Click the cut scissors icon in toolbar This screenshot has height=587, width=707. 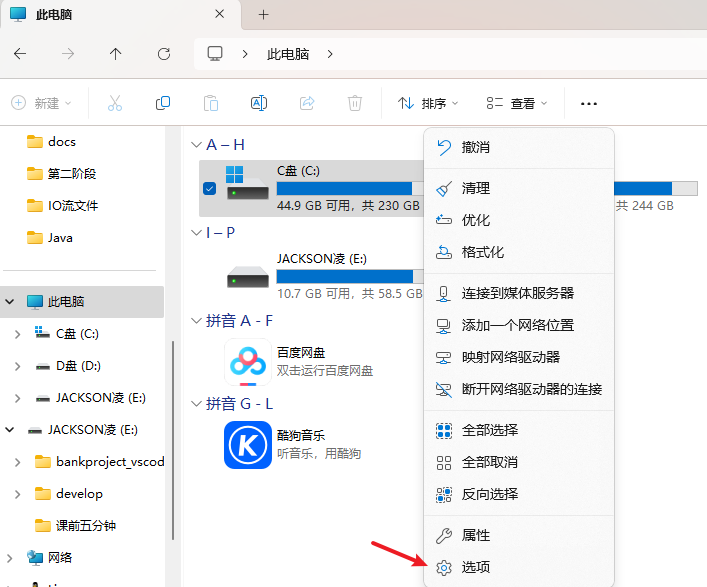(114, 103)
